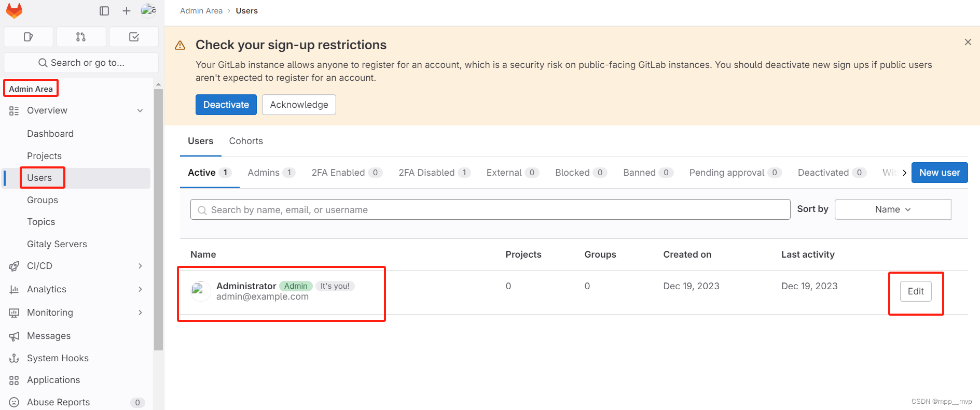980x410 pixels.
Task: Open the GitLab logo home link
Action: pyautogui.click(x=15, y=10)
